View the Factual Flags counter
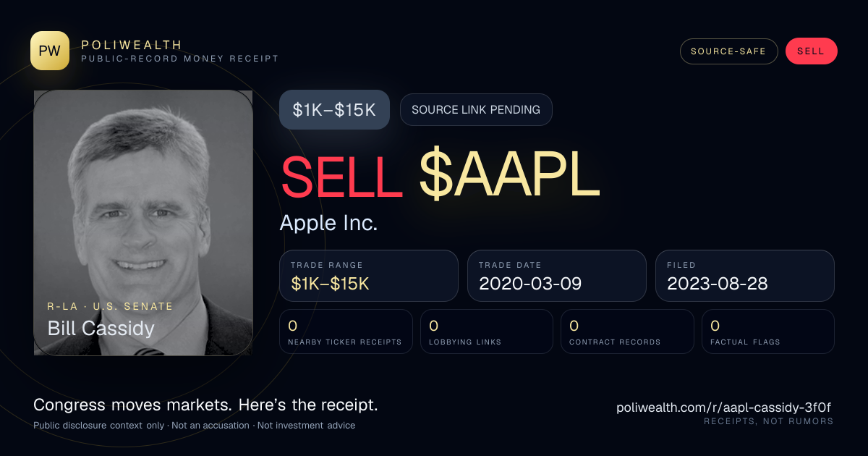The height and width of the screenshot is (456, 868). (x=768, y=332)
